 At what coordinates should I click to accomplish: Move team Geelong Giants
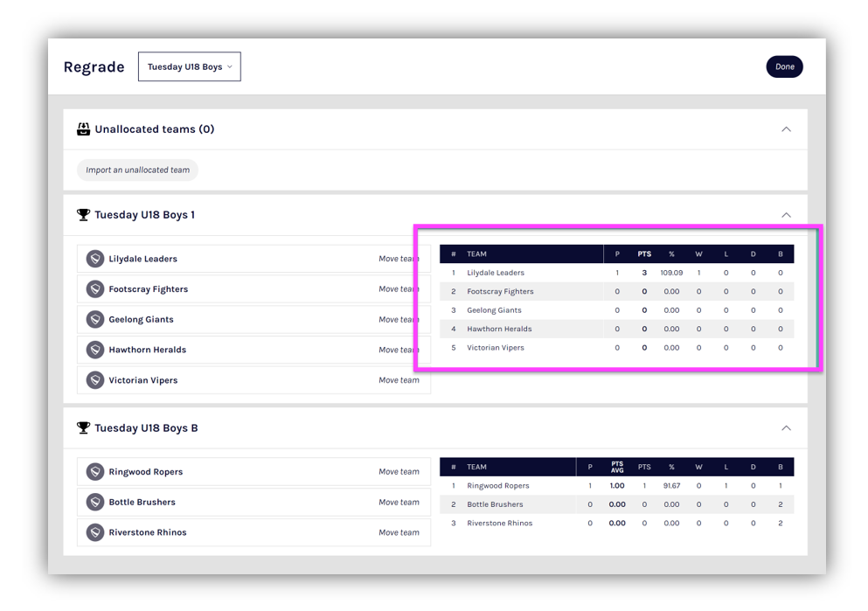pyautogui.click(x=399, y=319)
